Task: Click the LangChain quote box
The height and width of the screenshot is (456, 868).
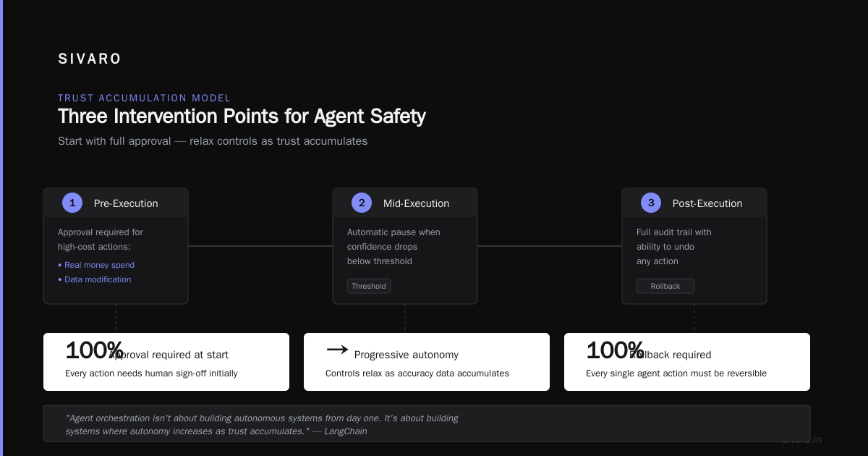Action: tap(427, 423)
